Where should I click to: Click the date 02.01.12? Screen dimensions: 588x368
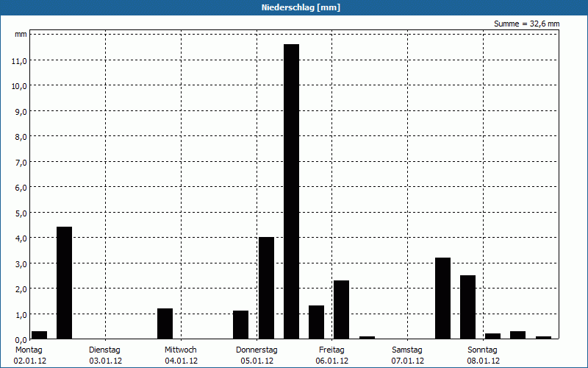(x=30, y=361)
